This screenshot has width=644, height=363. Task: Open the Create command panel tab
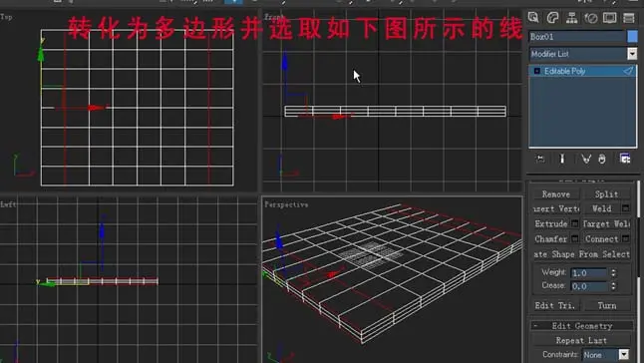pos(533,18)
